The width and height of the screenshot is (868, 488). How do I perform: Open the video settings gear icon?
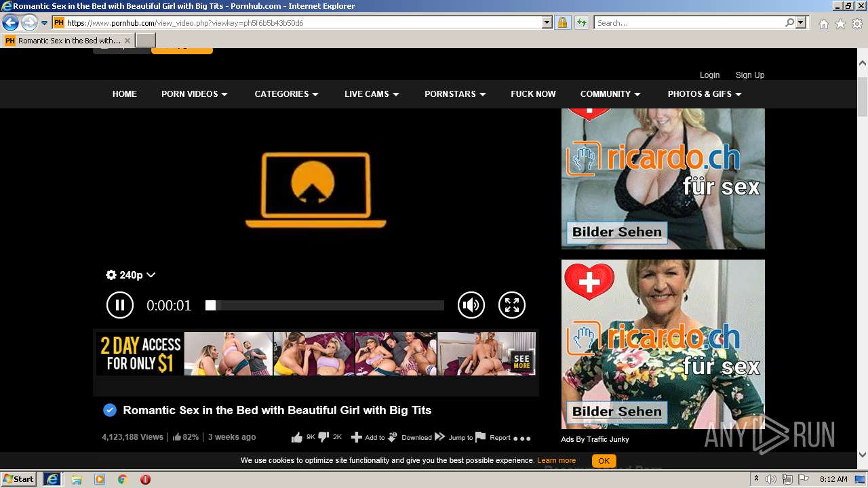111,275
